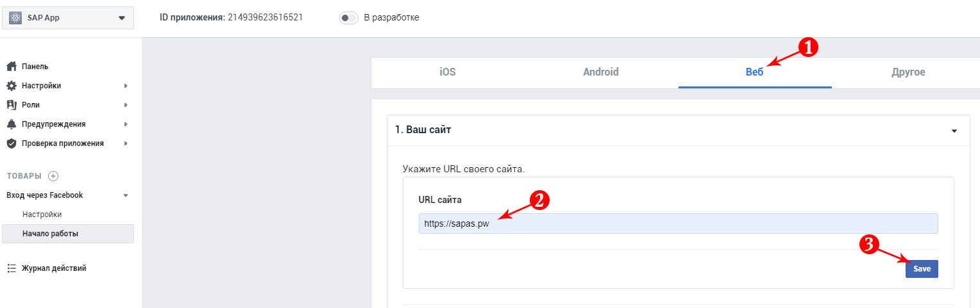Click the Предупреждения bell icon

11,124
